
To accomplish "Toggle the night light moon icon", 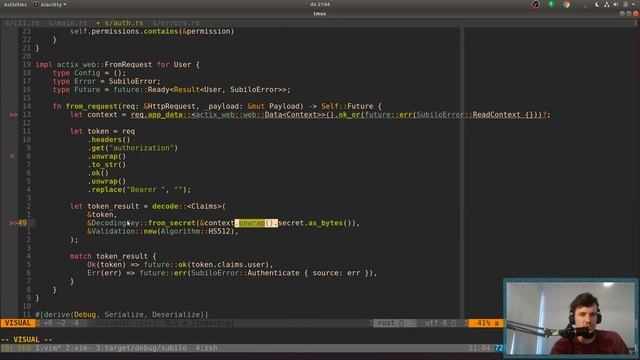I will coord(597,4).
